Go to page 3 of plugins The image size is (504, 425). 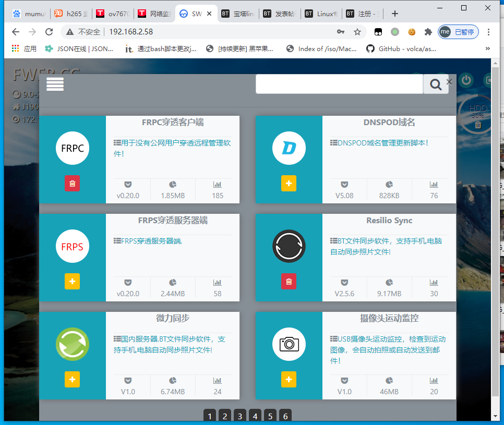[x=239, y=416]
